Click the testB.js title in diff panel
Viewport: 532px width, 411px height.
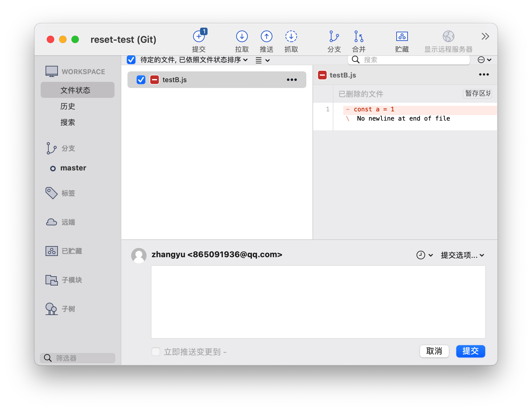tap(343, 75)
